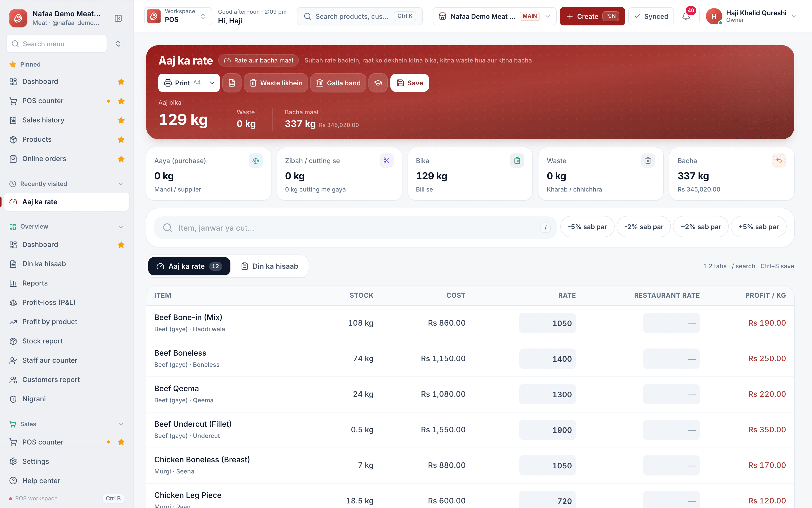Unpin Products using its star
This screenshot has height=508, width=812.
pos(121,139)
